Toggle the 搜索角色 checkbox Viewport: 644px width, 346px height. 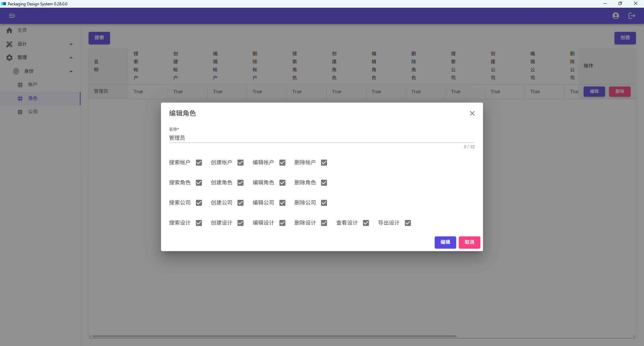pyautogui.click(x=199, y=183)
